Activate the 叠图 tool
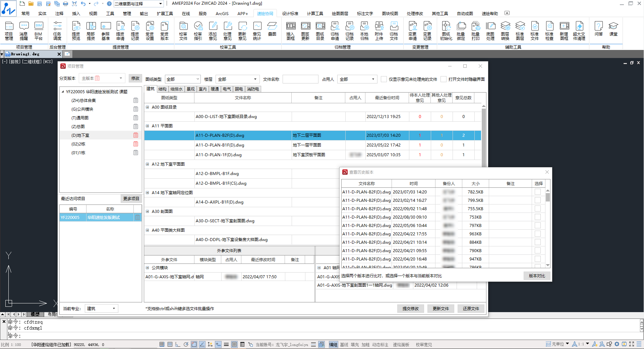 pyautogui.click(x=272, y=29)
